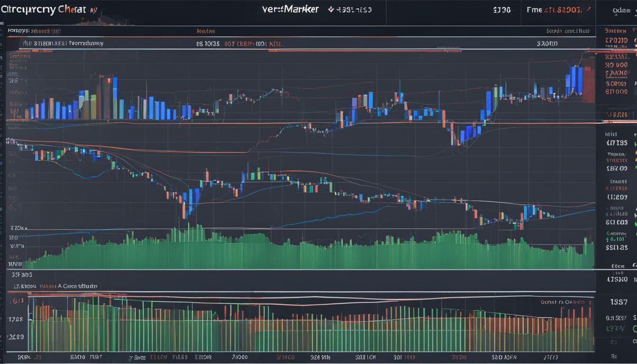
Task: Click the diamond icon next to VertMarker
Action: pos(331,9)
